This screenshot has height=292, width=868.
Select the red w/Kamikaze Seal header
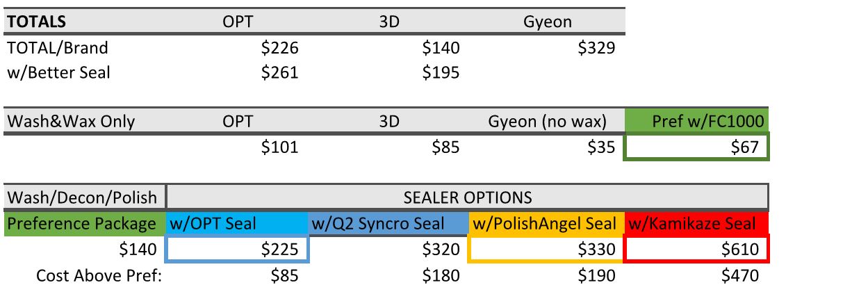[697, 223]
